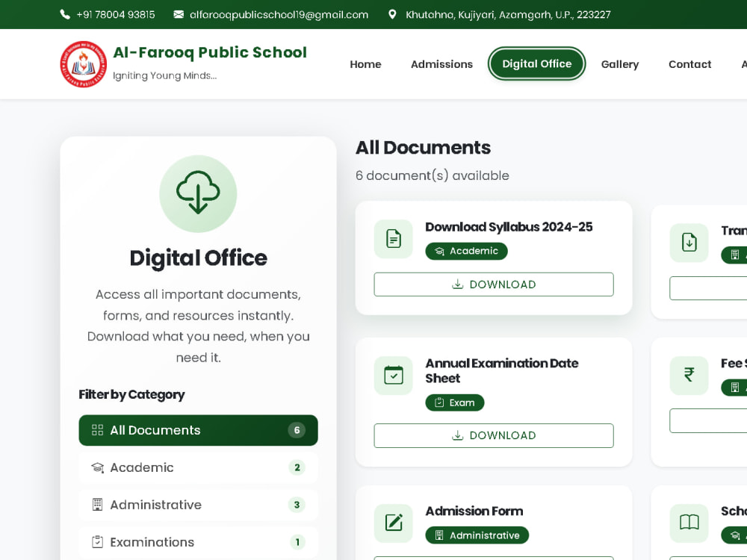Click the Annual Examination Date Sheet title
This screenshot has height=560, width=747.
[x=502, y=370]
